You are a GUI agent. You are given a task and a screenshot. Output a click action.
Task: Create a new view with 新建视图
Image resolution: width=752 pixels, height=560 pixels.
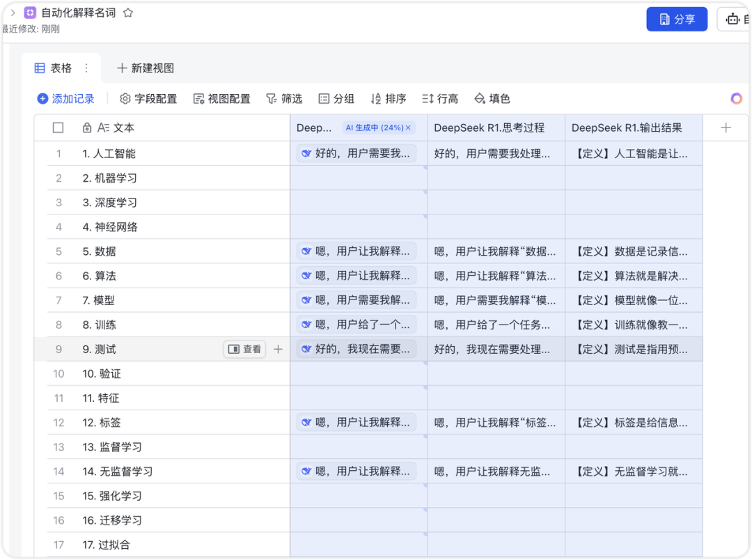pyautogui.click(x=146, y=68)
